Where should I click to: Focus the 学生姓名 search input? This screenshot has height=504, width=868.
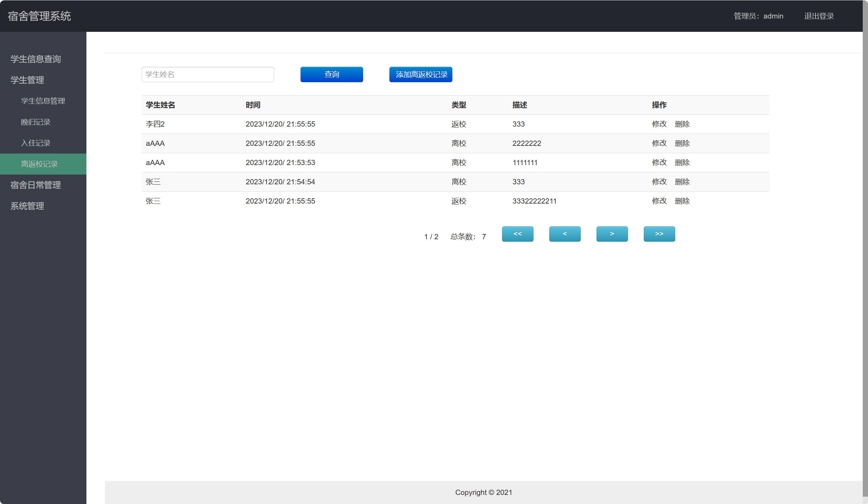[208, 74]
